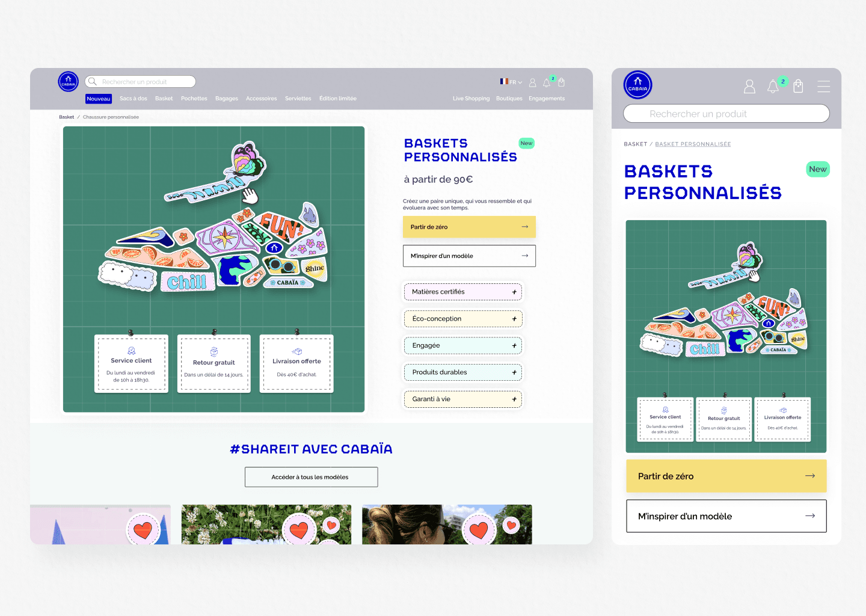Click the mobile Rechercher un produit field
Viewport: 866px width, 616px height.
[726, 114]
